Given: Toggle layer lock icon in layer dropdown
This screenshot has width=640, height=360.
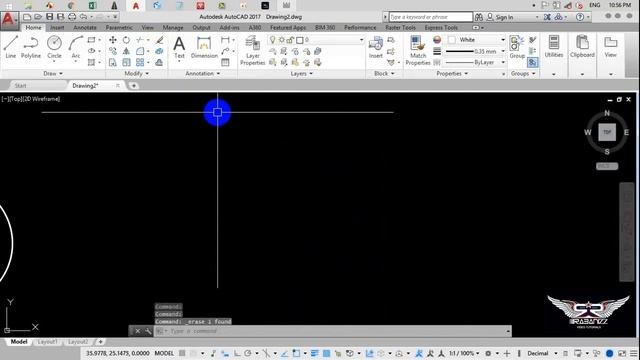Looking at the screenshot, I should point(290,40).
